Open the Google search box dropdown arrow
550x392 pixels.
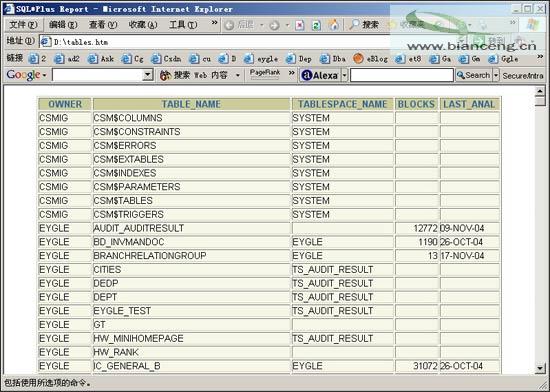pos(148,75)
